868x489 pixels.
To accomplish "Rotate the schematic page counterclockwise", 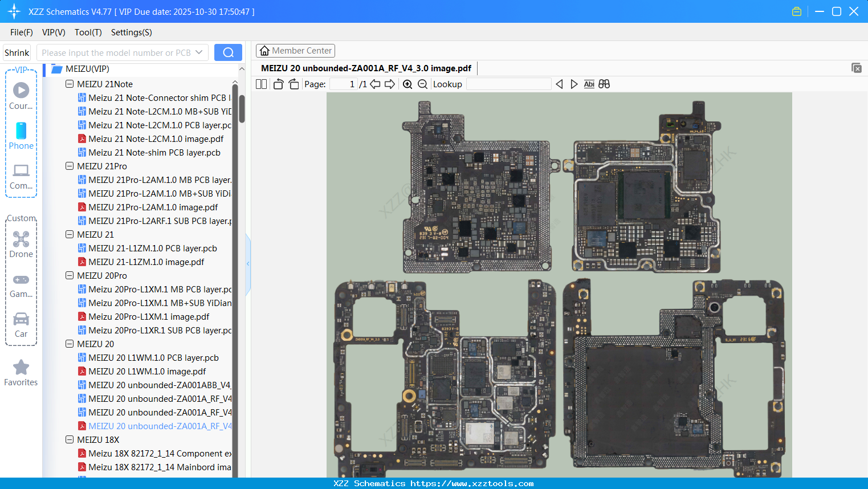I will (x=278, y=84).
